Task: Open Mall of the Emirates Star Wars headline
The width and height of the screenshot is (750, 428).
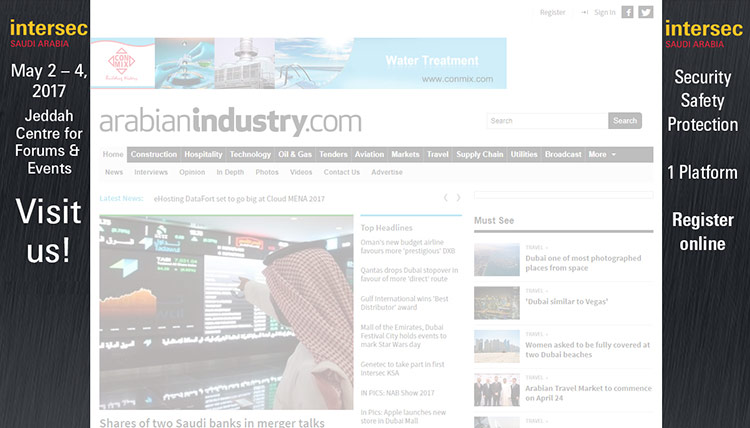Action: point(404,336)
